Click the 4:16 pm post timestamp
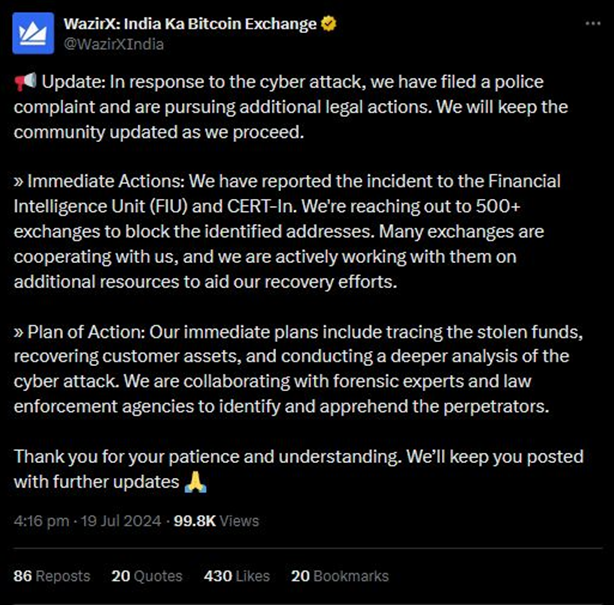The image size is (614, 605). click(41, 521)
